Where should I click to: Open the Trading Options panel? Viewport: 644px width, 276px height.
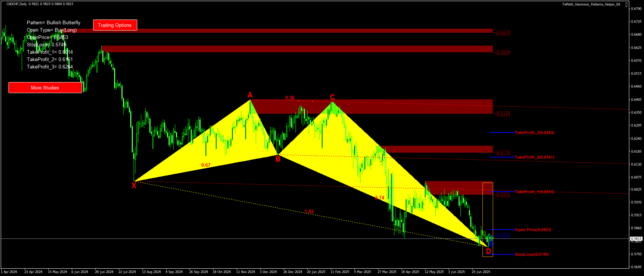[115, 25]
